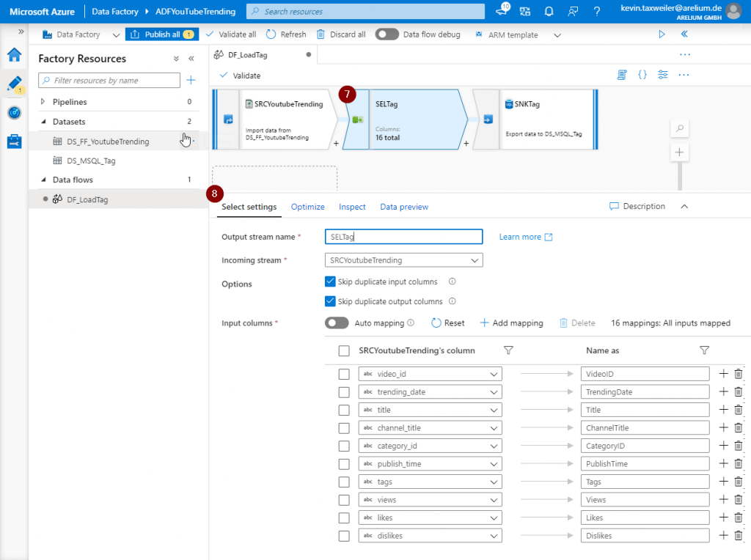The height and width of the screenshot is (560, 751).
Task: Click the search magnifier in the canvas panel
Action: (679, 128)
